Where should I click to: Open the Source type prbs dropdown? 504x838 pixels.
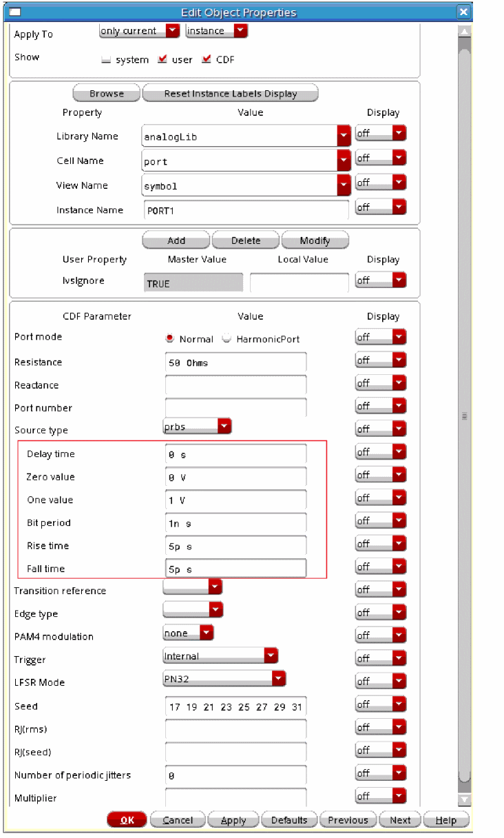point(198,427)
